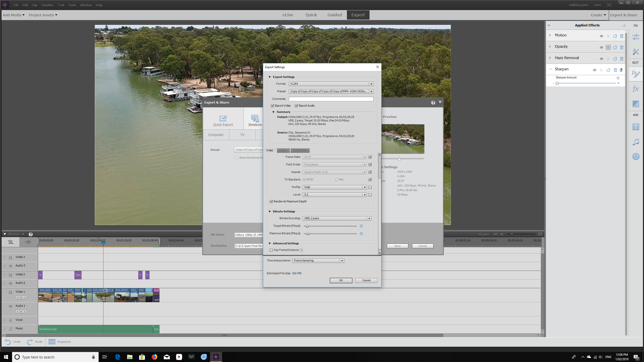Click the Export & Share dialog help icon
Image resolution: width=644 pixels, height=362 pixels.
point(433,103)
